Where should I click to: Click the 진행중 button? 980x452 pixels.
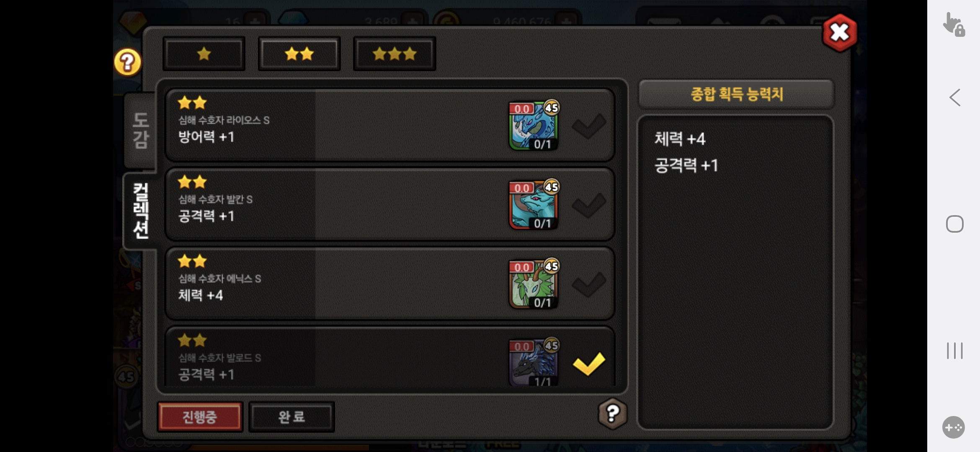click(200, 417)
